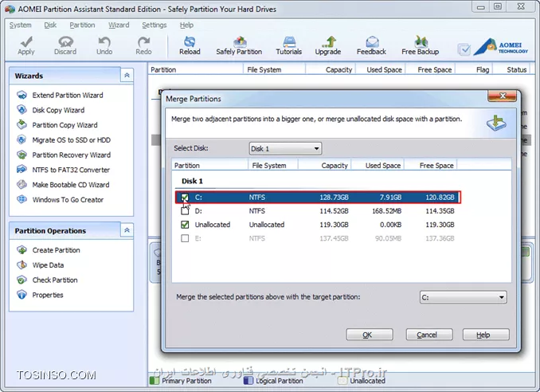The width and height of the screenshot is (540, 392).
Task: Open the Partition menu
Action: point(82,25)
